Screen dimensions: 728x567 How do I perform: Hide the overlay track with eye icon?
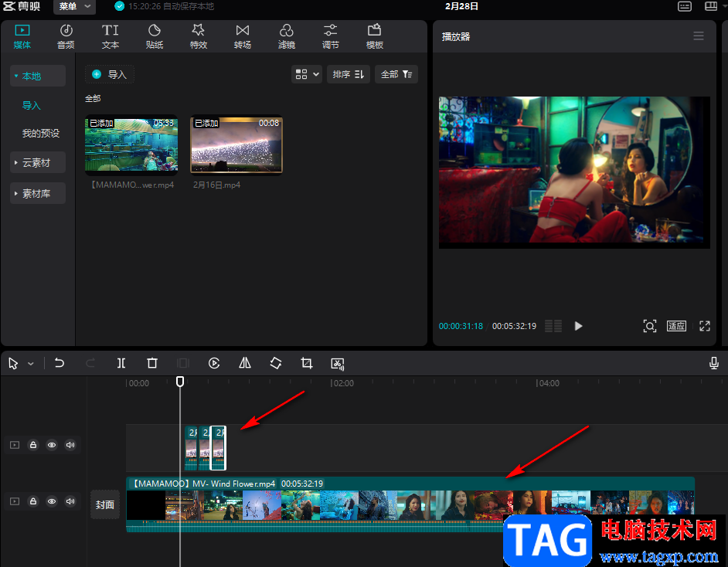(52, 445)
